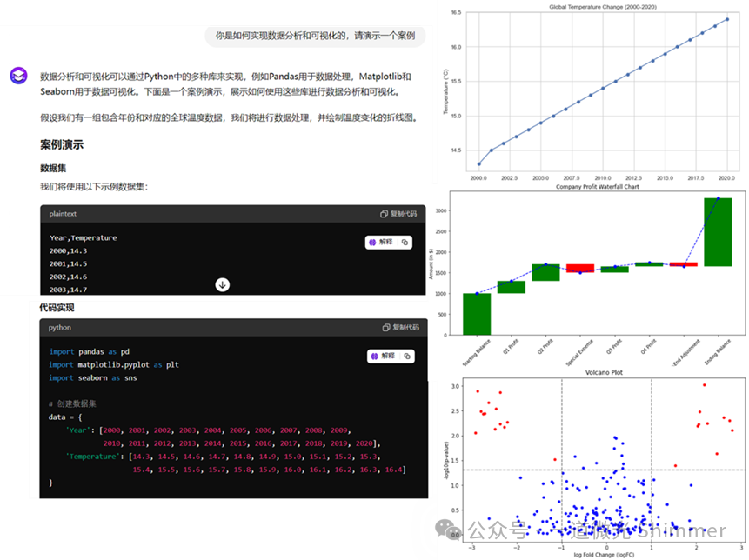The image size is (749, 560).
Task: Click the line import matplotlib.pyplot as plt
Action: 114,364
